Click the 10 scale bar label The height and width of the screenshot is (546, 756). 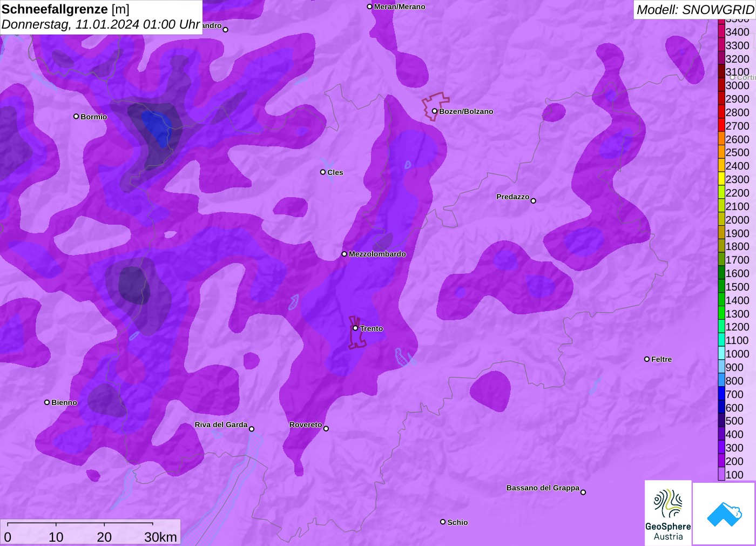pyautogui.click(x=56, y=537)
